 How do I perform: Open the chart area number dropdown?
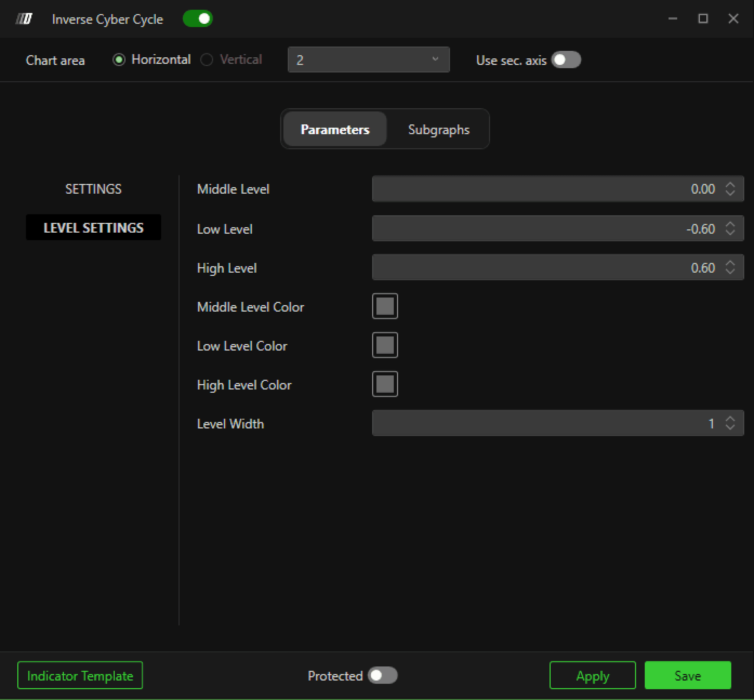[368, 60]
